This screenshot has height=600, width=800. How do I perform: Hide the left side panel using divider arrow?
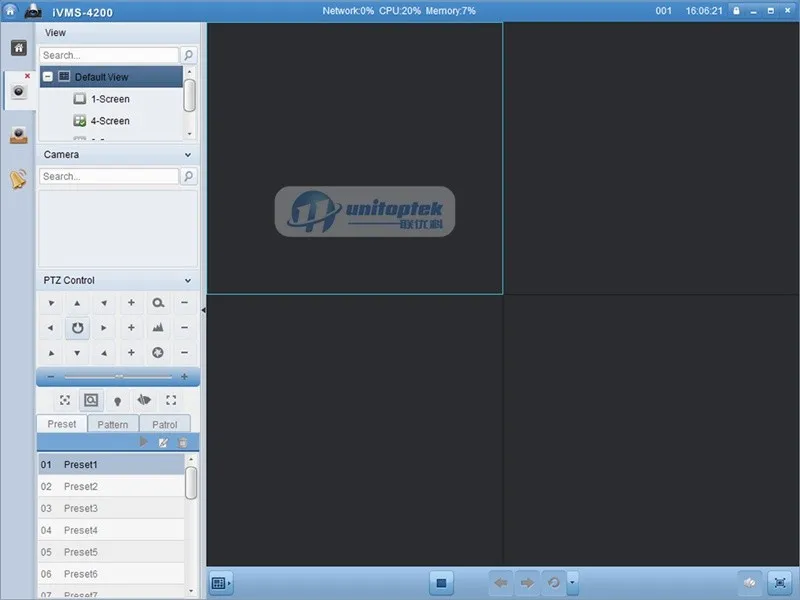pos(204,310)
